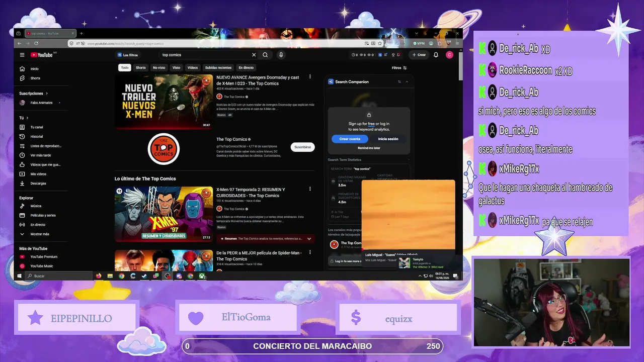644x362 pixels.
Task: Open Música under Explorar
Action: click(x=36, y=206)
